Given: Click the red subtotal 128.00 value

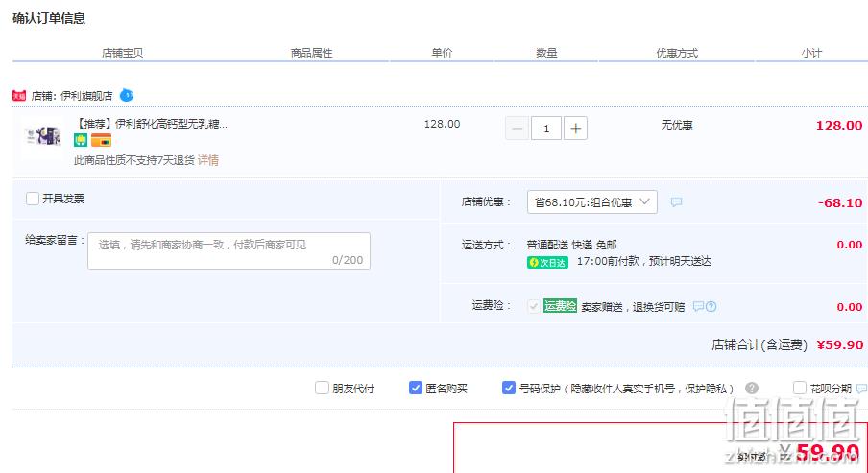Looking at the screenshot, I should click(839, 126).
